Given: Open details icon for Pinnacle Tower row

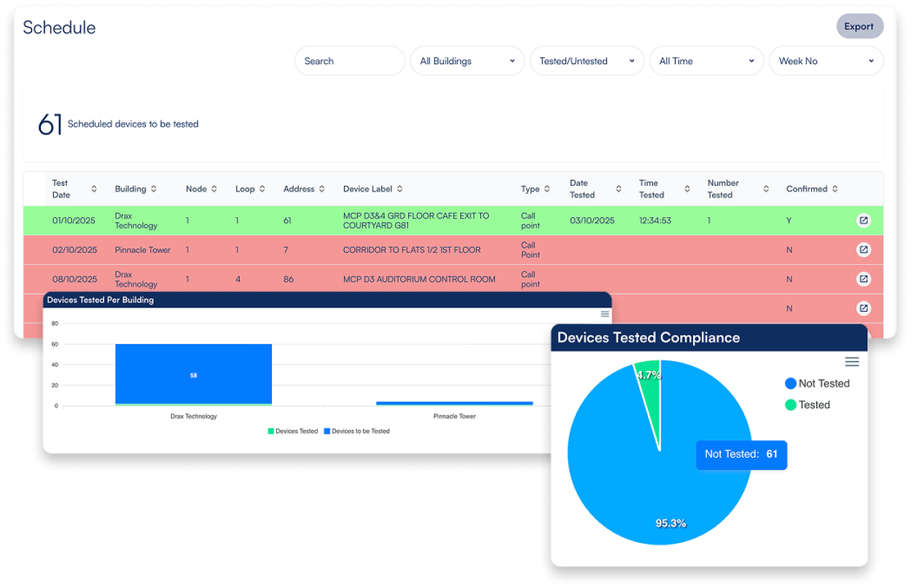Looking at the screenshot, I should (863, 250).
